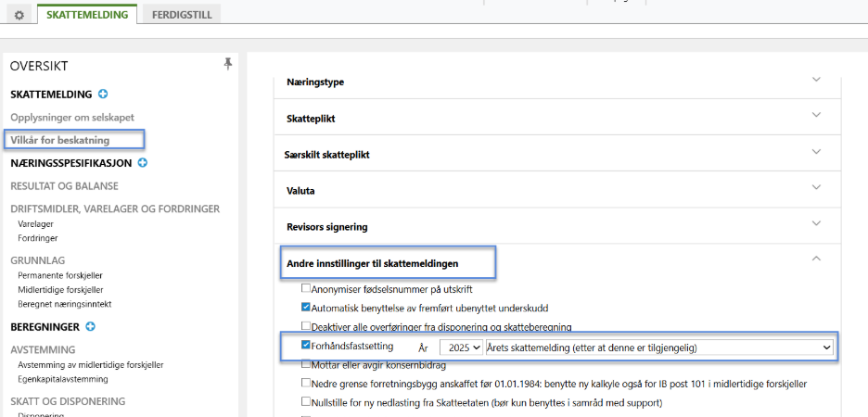Image resolution: width=868 pixels, height=417 pixels.
Task: Expand the Valuta section chevron
Action: click(x=816, y=188)
